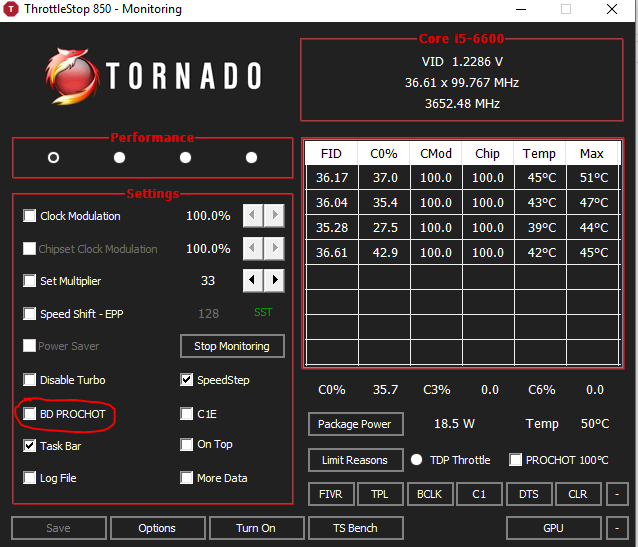Click the TDP Throttle indicator
Image resolution: width=638 pixels, height=547 pixels.
[416, 460]
